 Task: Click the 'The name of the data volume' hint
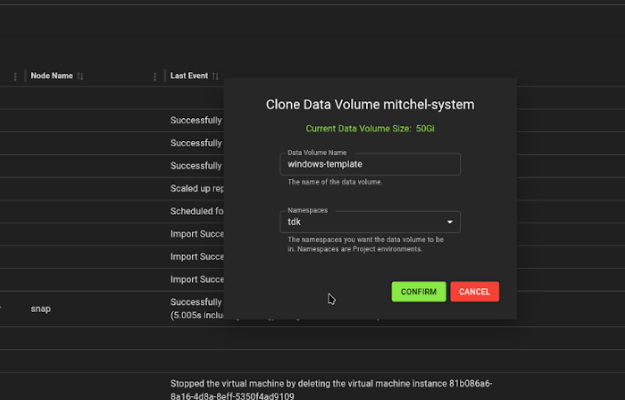coord(334,182)
